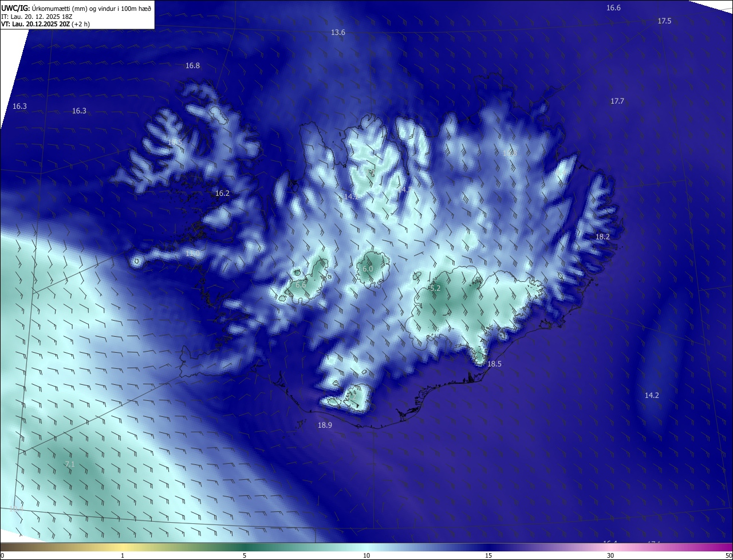Screen dimensions: 733x560
Task: Click the 30 tick on the color scale
Action: pos(610,555)
